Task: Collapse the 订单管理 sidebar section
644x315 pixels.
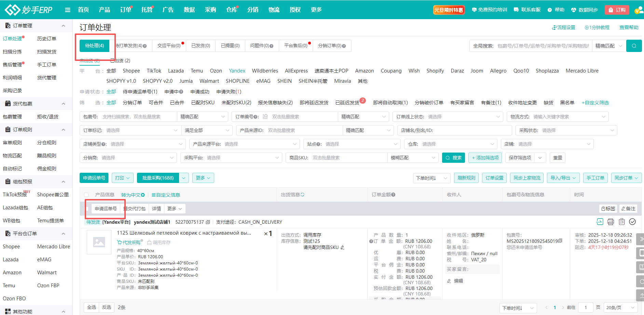Action: (63, 26)
